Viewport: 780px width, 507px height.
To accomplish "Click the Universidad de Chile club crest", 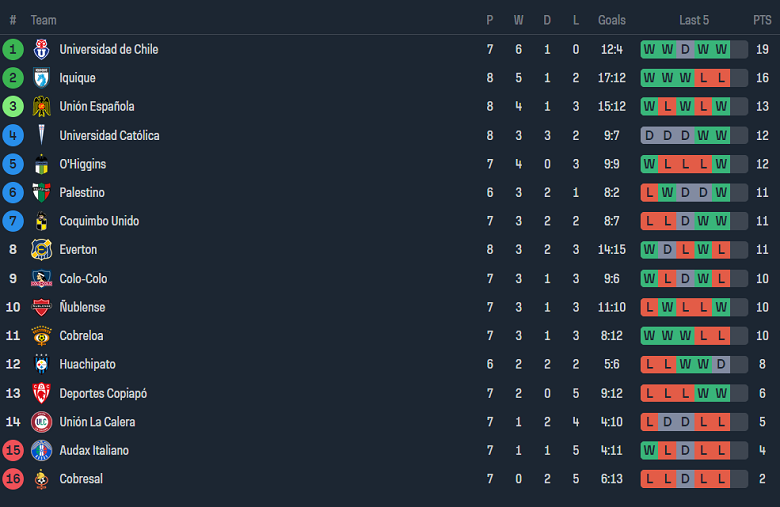I will (41, 49).
